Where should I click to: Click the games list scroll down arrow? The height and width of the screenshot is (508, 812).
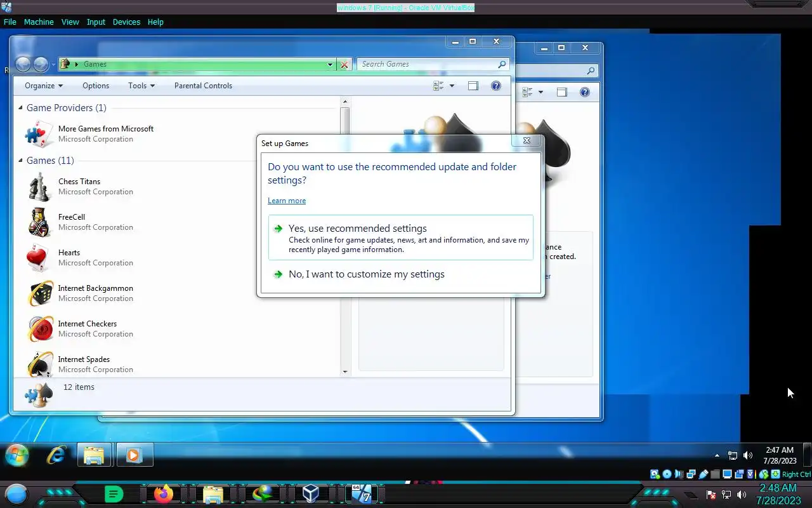345,372
